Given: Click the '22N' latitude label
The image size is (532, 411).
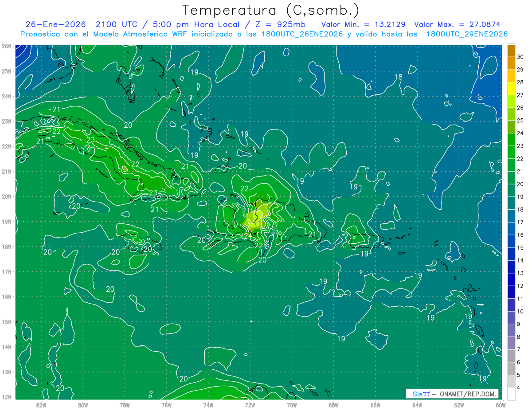Looking at the screenshot, I should click(x=7, y=146).
